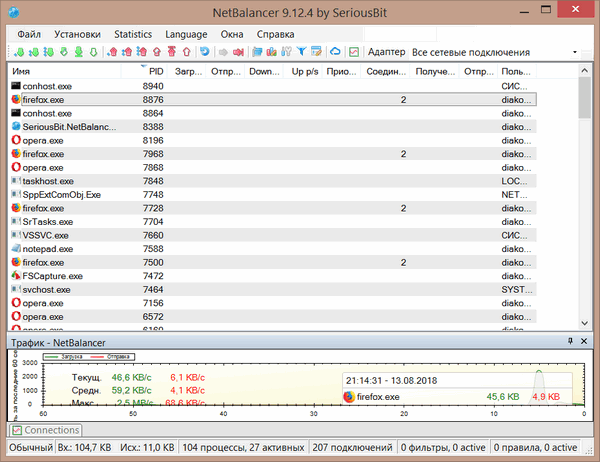Click the process list scroll up arrow
This screenshot has height=462, width=600.
pyautogui.click(x=584, y=70)
